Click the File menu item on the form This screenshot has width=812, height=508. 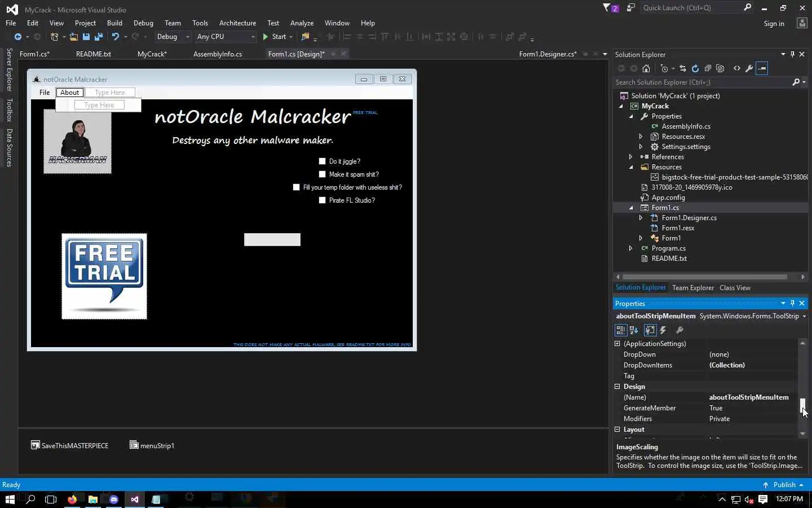[x=45, y=93]
